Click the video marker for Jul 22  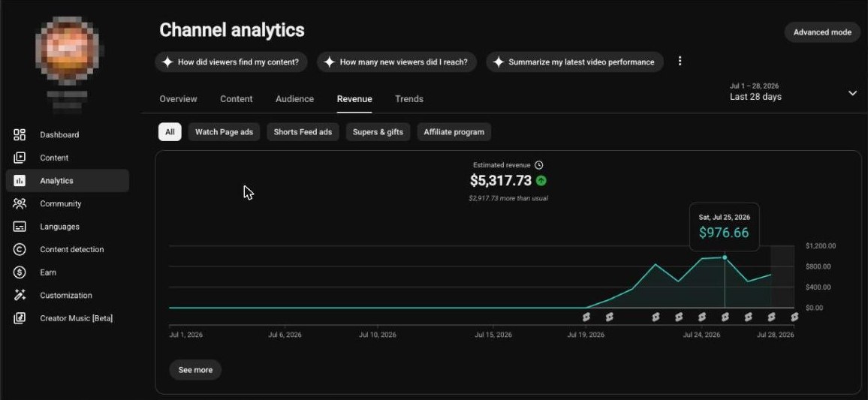coord(656,317)
